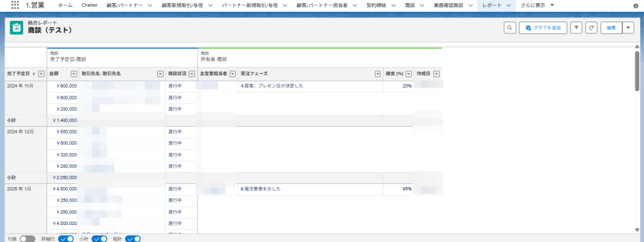Expand the 顧客/パートナー tab chevron
Viewport: 644px width, 242px height.
150,5
